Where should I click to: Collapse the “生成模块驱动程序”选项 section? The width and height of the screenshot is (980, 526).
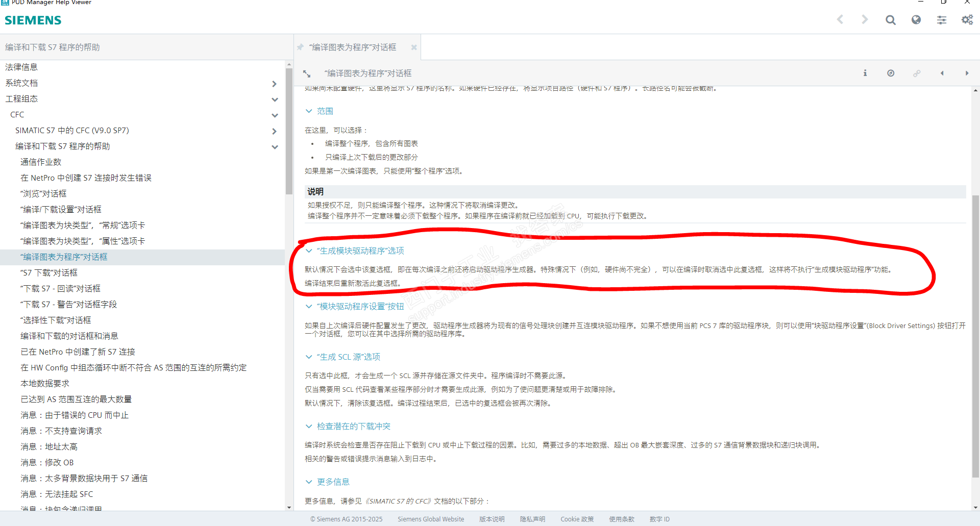309,251
